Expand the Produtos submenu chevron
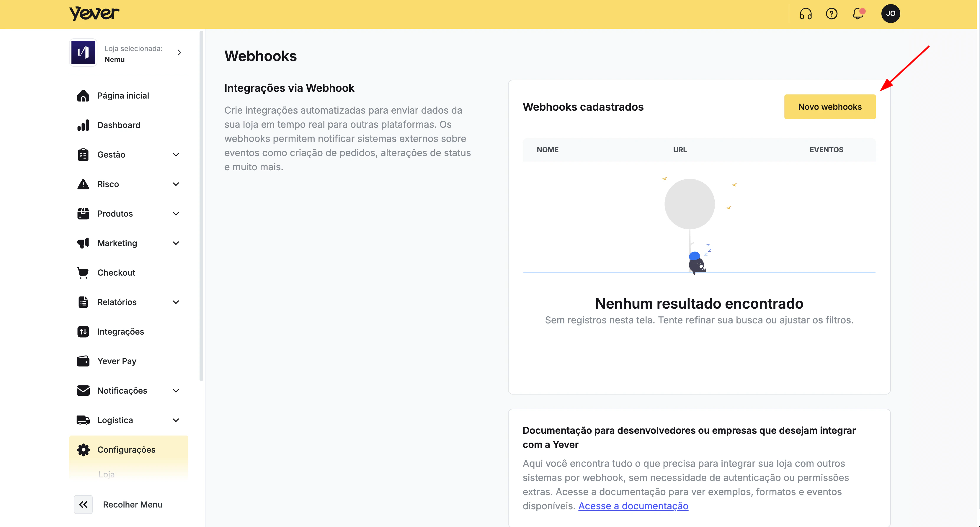 click(x=176, y=214)
